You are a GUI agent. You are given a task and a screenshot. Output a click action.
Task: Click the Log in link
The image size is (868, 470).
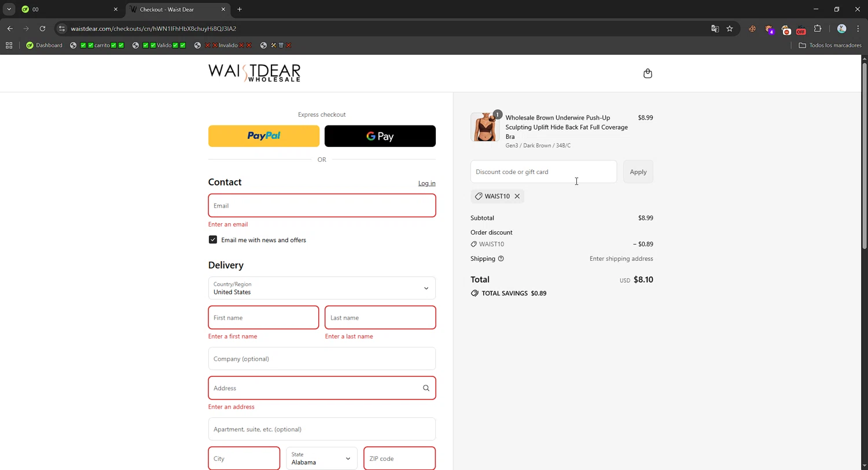coord(427,183)
